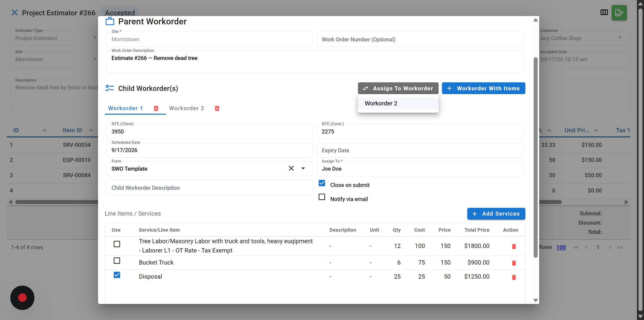Click into the Child Workorder Description field
The image size is (644, 320).
pyautogui.click(x=210, y=188)
